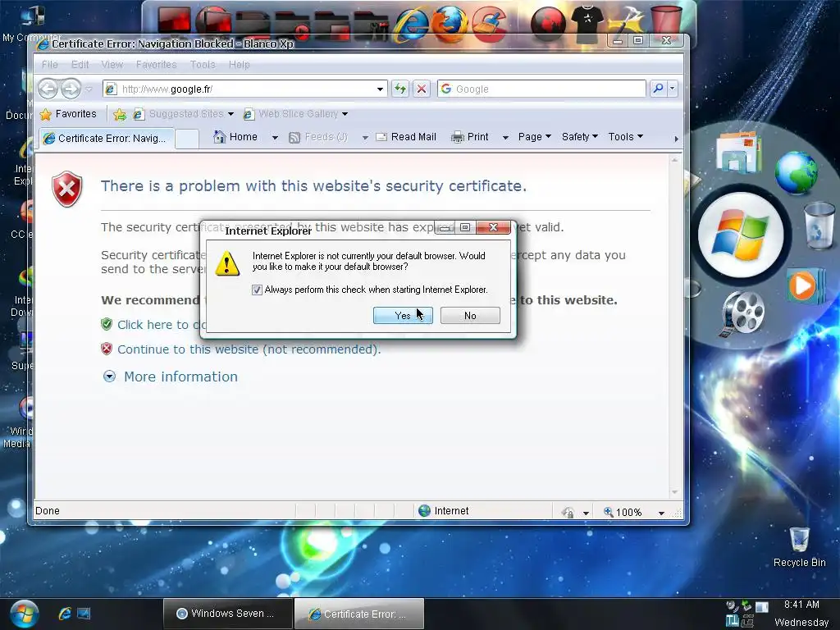The width and height of the screenshot is (840, 630).
Task: Click the Google search box
Action: point(541,89)
